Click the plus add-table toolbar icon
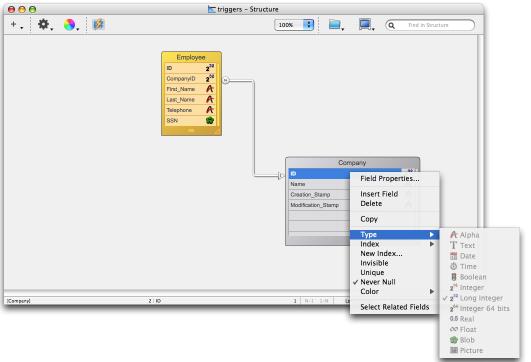The width and height of the screenshot is (531, 362). (x=16, y=24)
